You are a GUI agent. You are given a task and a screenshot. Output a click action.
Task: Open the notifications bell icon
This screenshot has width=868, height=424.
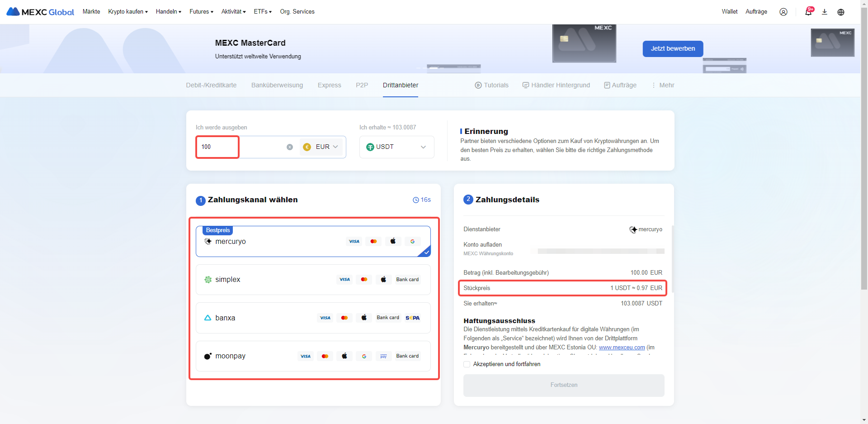point(808,12)
